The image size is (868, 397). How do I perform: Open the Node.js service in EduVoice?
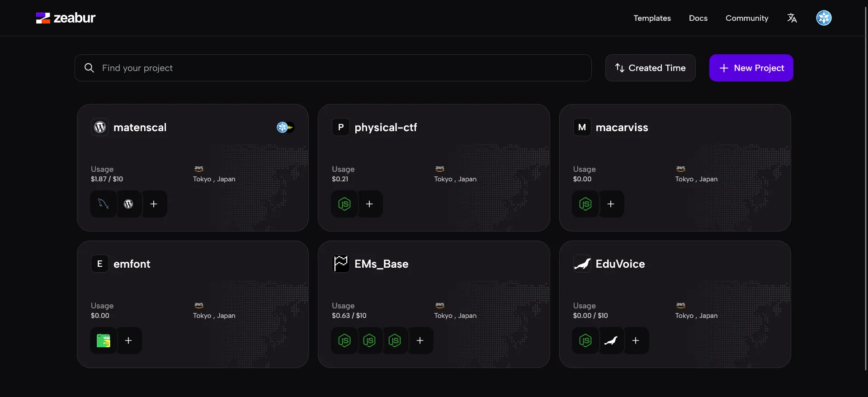(585, 340)
